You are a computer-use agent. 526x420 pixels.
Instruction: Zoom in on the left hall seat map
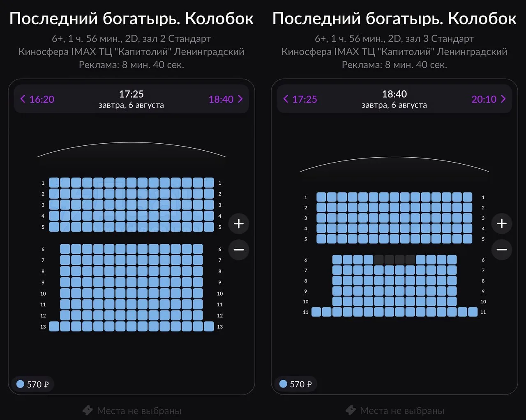[x=239, y=224]
